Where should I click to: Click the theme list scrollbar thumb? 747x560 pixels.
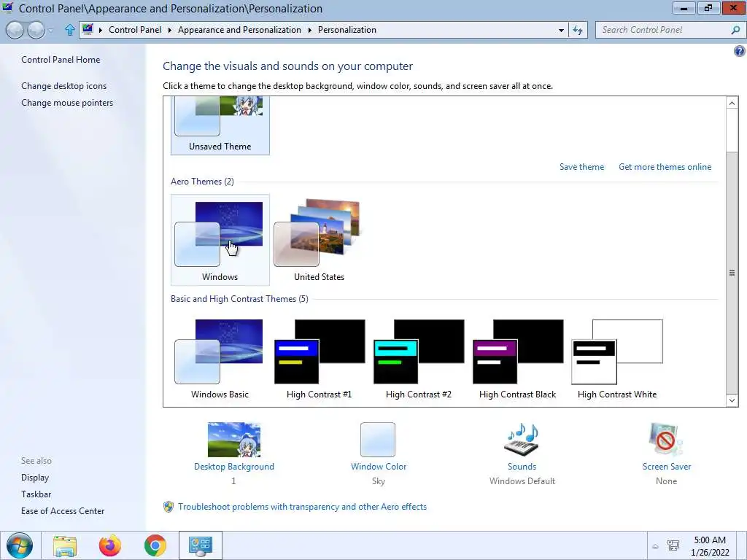732,273
